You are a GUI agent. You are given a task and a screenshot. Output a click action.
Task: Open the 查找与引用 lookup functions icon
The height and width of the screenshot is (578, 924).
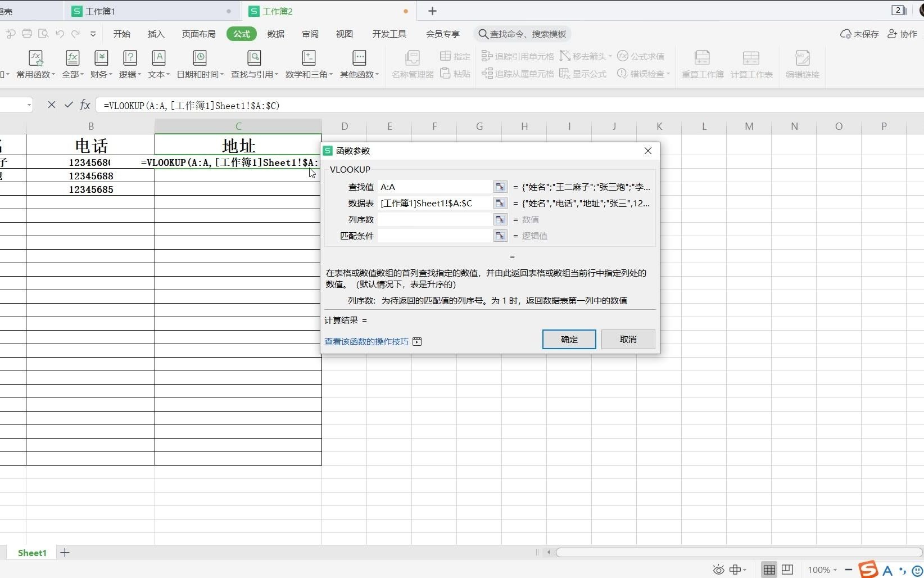(x=254, y=58)
